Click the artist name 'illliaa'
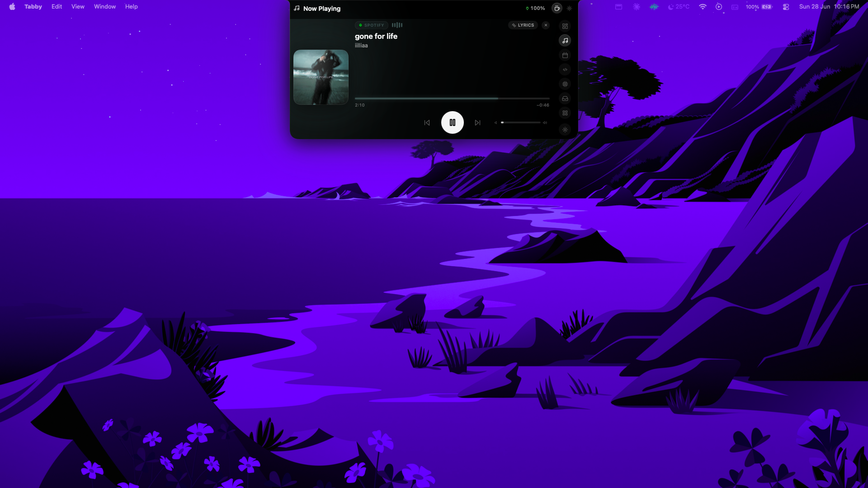868x488 pixels. tap(361, 46)
